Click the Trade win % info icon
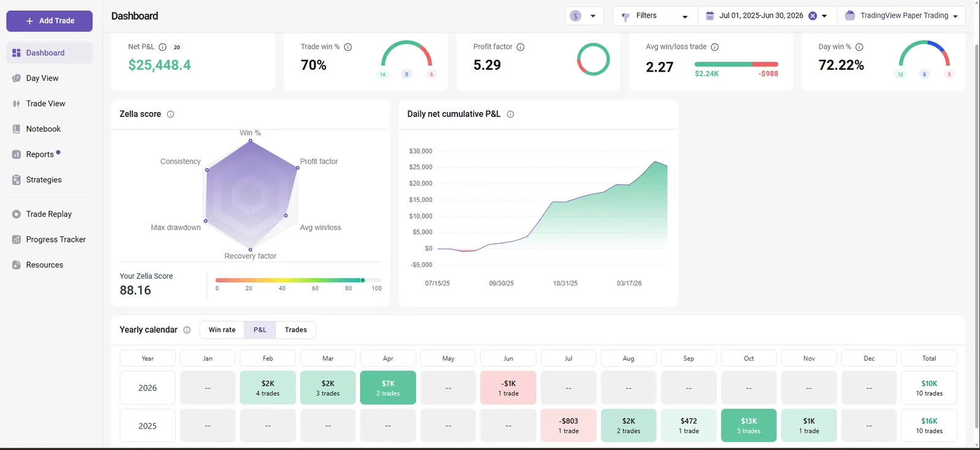This screenshot has height=450, width=980. point(348,47)
